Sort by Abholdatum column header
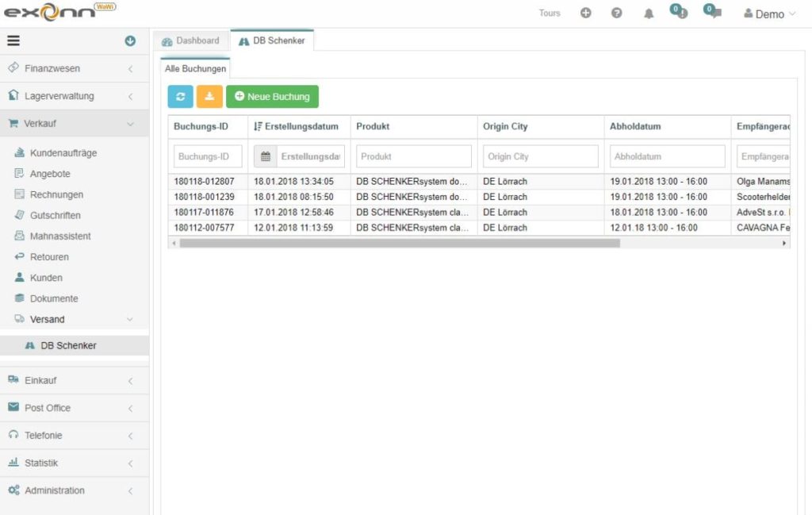This screenshot has width=812, height=515. [635, 126]
